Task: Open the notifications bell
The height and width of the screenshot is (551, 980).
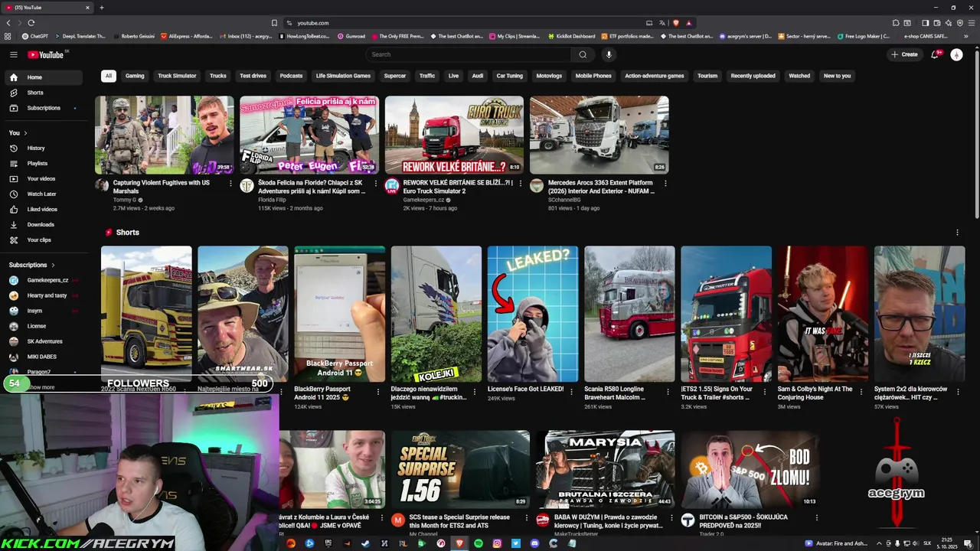Action: click(935, 54)
